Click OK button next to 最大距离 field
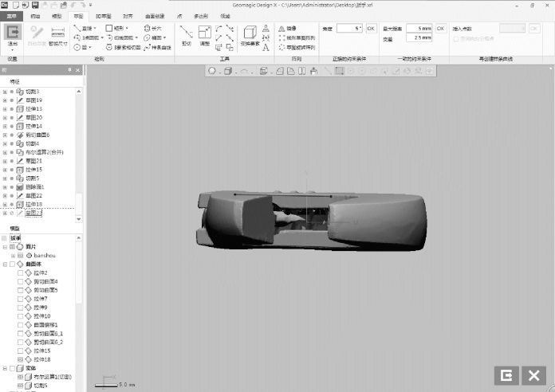The image size is (555, 392). click(440, 28)
